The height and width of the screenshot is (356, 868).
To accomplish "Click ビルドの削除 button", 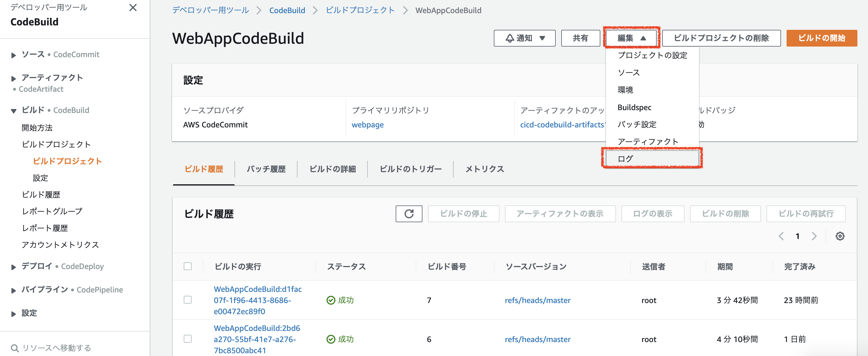I will [x=725, y=214].
